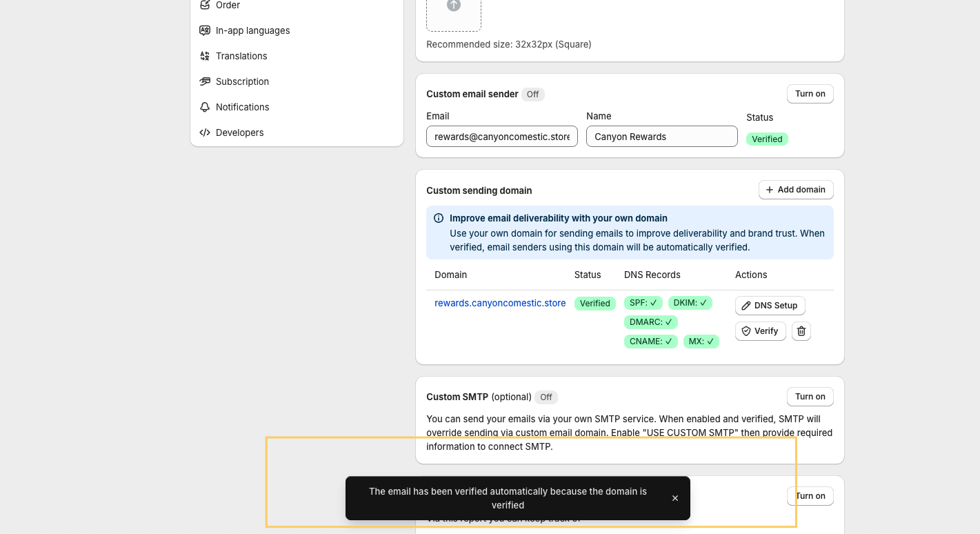Turn on Custom email sender
The width and height of the screenshot is (980, 534).
click(810, 94)
